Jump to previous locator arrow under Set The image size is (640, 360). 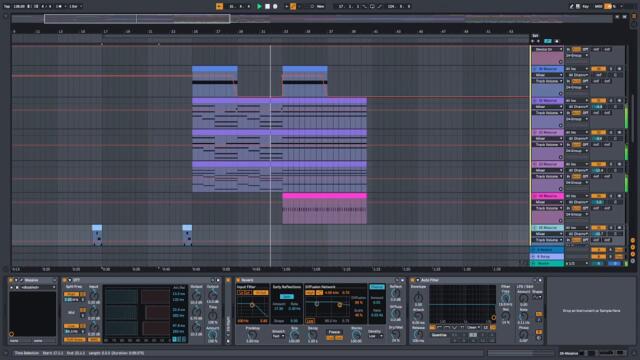pos(533,41)
